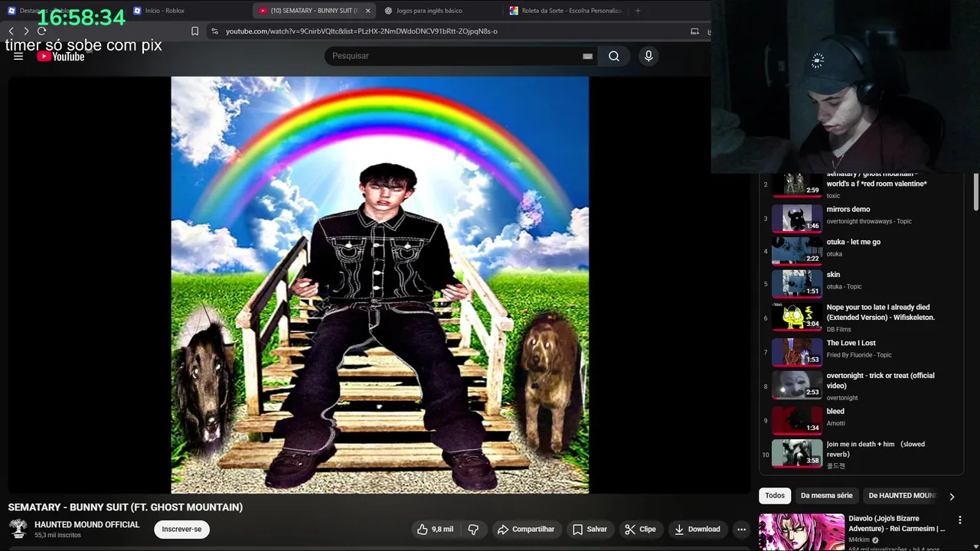Click the magnifier search button

(x=614, y=56)
